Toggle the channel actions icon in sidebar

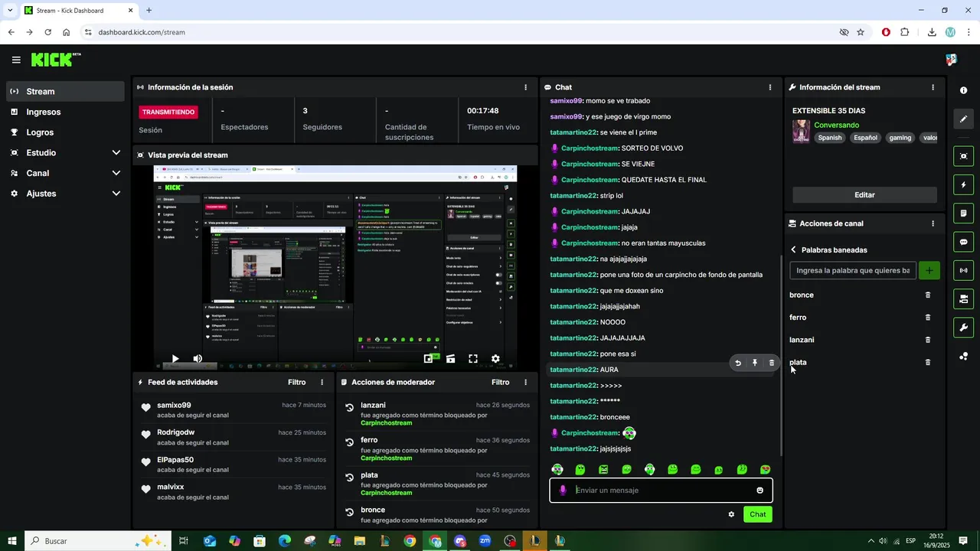(963, 298)
